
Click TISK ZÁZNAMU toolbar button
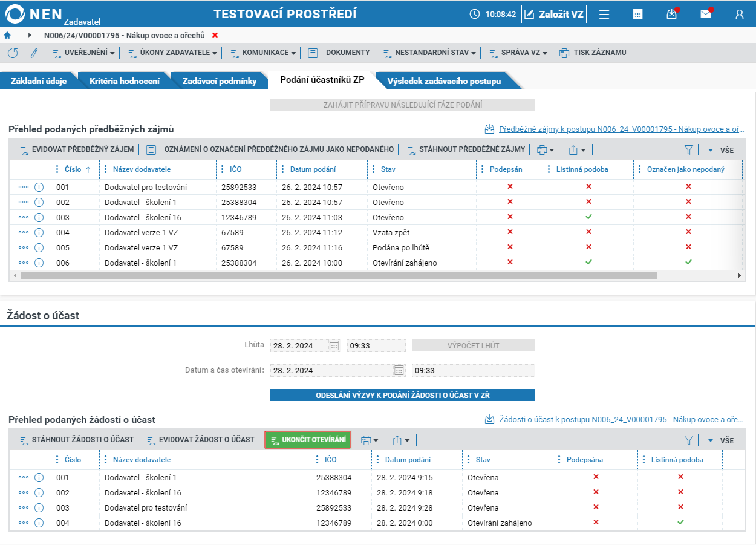point(593,53)
